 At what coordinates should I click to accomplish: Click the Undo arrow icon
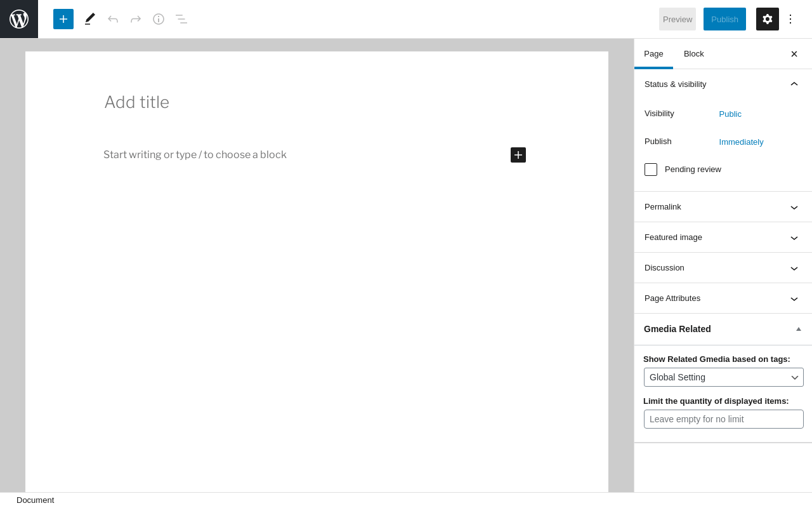[x=113, y=19]
